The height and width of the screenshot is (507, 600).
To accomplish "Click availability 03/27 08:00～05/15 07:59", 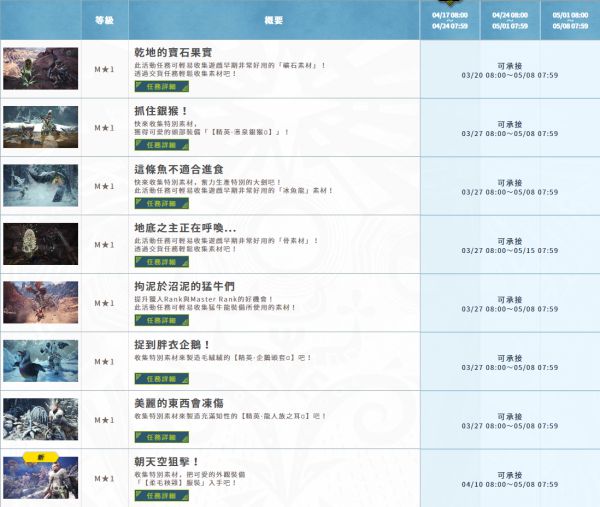I will click(x=510, y=251).
